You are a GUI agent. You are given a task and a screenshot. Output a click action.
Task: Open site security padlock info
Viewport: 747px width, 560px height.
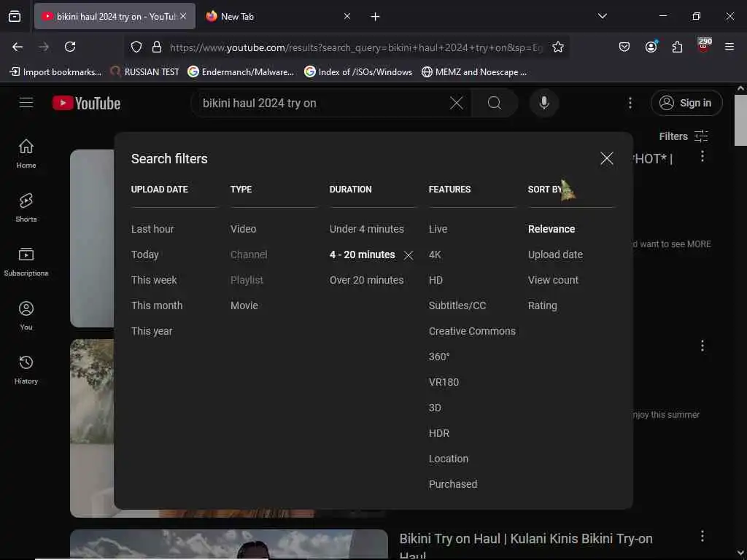point(156,47)
